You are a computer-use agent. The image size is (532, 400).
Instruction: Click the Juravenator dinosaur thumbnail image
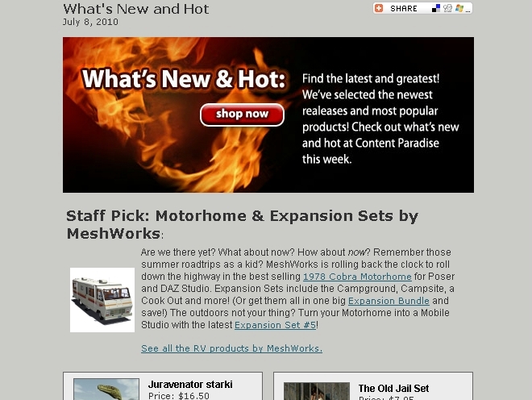point(106,390)
